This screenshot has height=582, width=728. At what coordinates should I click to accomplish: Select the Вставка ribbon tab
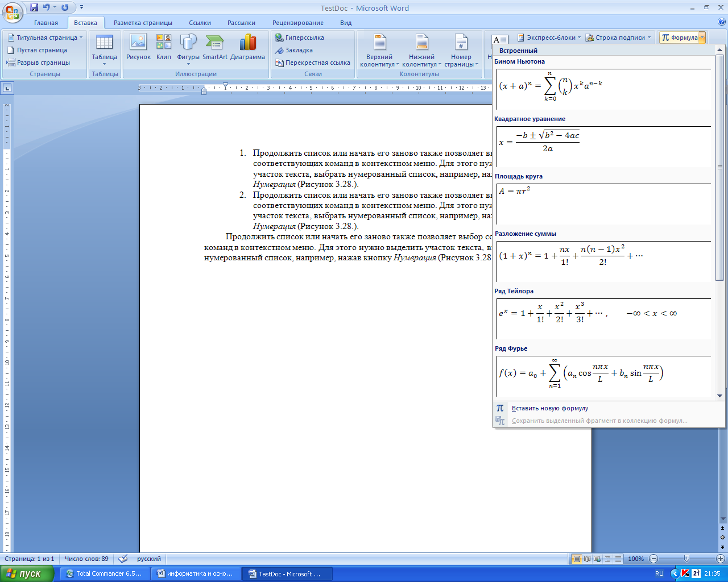[x=85, y=23]
